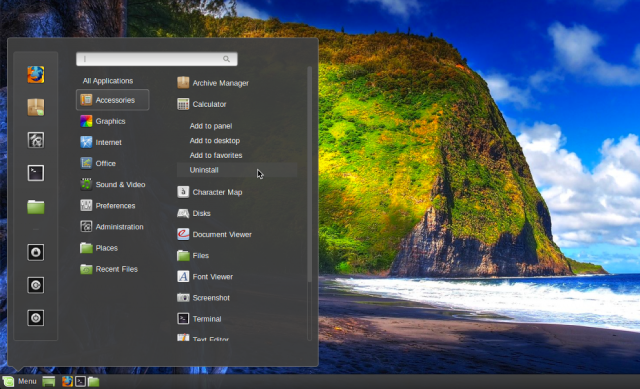640x389 pixels.
Task: Click the Logout icon in sidebar
Action: [36, 285]
